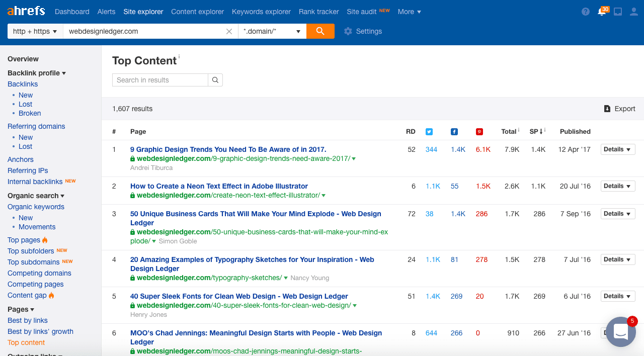Open the 9 Graphic Design Trends article
The image size is (644, 356).
(227, 149)
